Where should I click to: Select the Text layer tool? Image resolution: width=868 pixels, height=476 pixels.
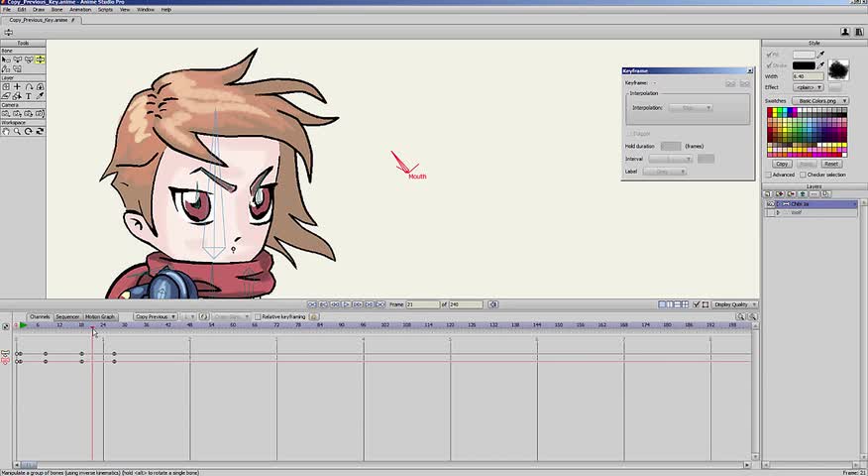28,96
